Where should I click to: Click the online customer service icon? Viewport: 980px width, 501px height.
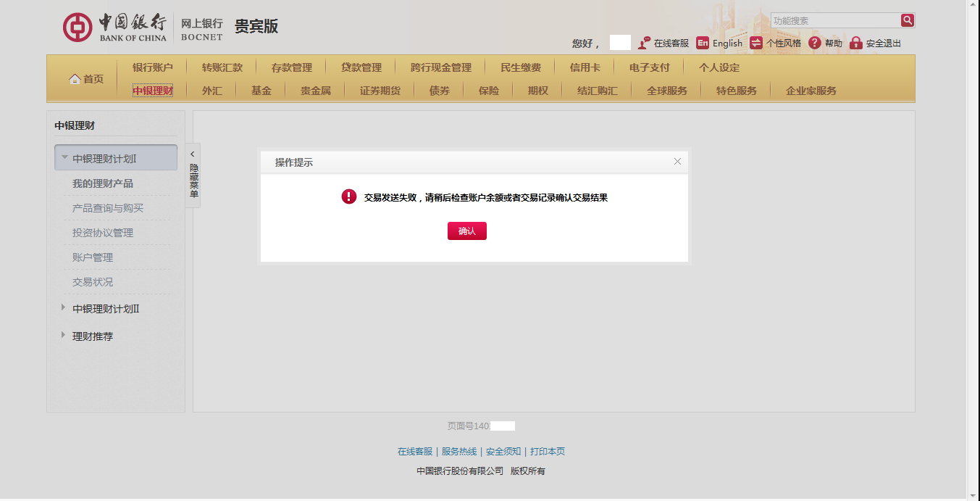click(644, 43)
